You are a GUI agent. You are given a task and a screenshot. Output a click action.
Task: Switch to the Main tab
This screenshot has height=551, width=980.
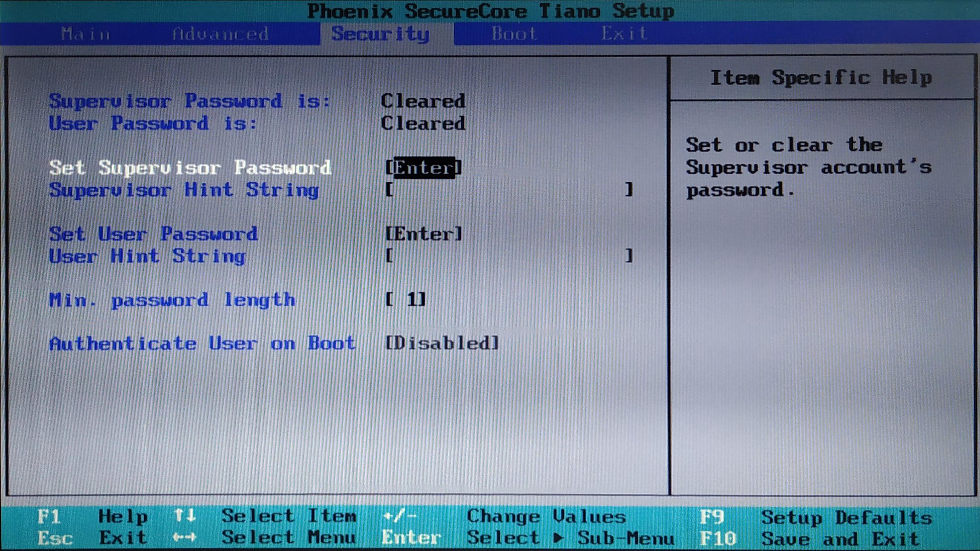tap(86, 34)
